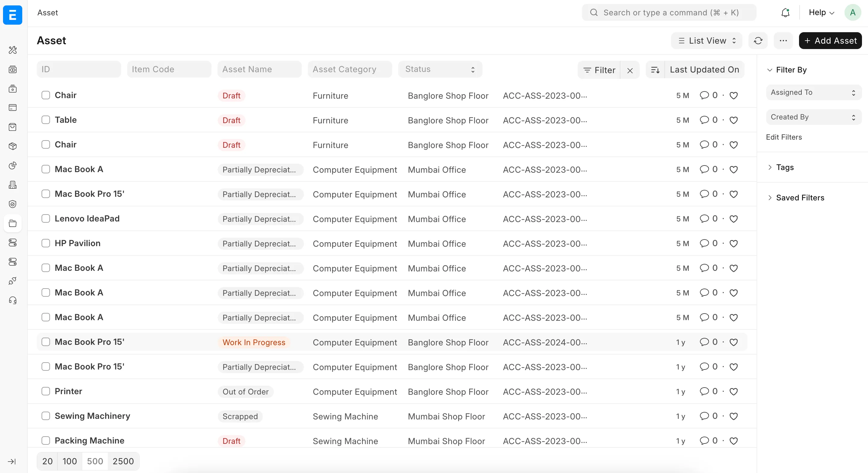Viewport: 868px width, 473px height.
Task: Select the plug integrations icon
Action: click(13, 281)
